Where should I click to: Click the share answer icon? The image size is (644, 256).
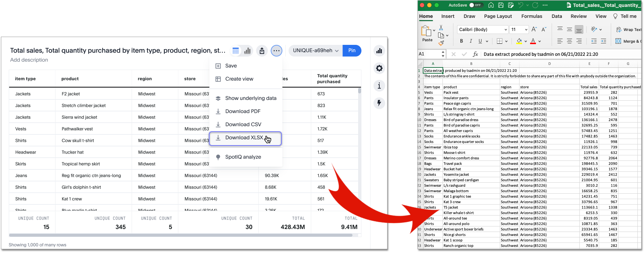point(262,51)
